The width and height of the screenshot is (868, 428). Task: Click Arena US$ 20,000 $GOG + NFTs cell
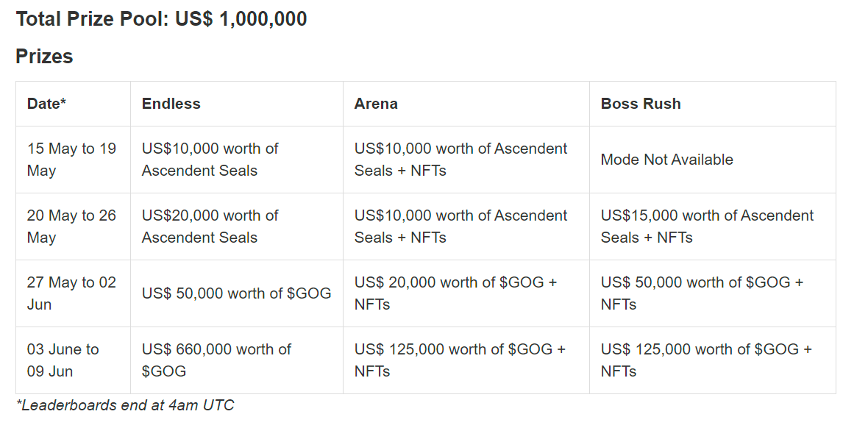455,293
